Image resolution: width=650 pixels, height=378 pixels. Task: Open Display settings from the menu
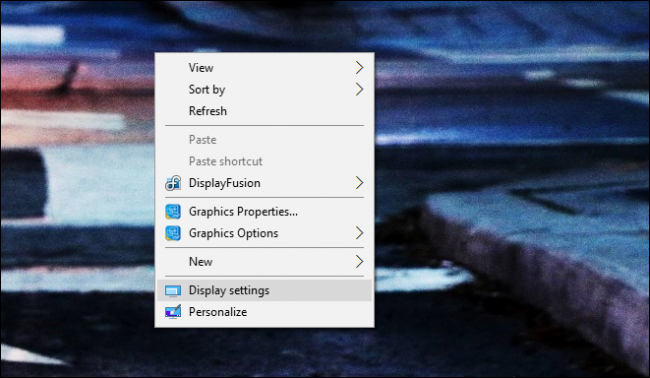(264, 290)
